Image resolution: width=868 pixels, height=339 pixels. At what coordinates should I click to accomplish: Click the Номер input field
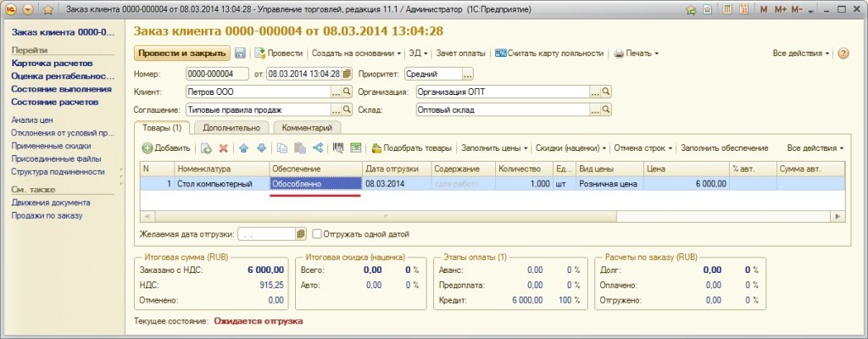click(x=217, y=74)
